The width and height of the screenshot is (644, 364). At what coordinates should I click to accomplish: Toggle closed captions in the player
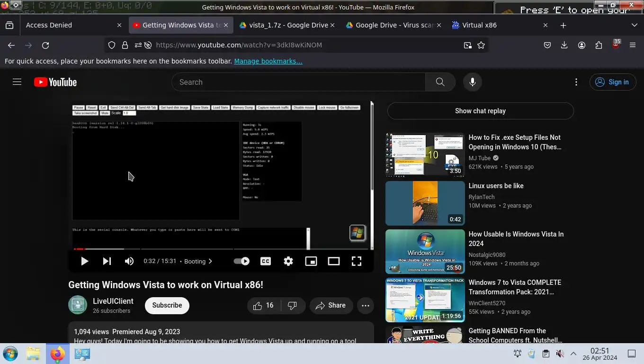pos(266,261)
